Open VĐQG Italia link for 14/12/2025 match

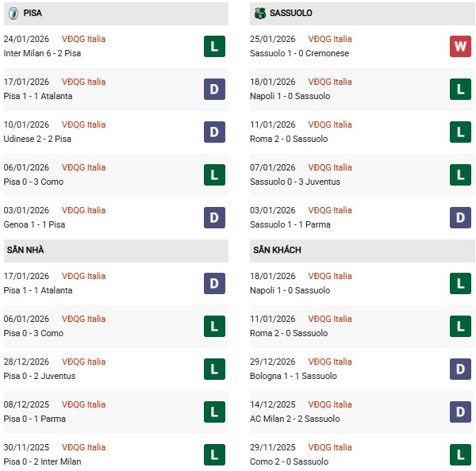point(330,404)
